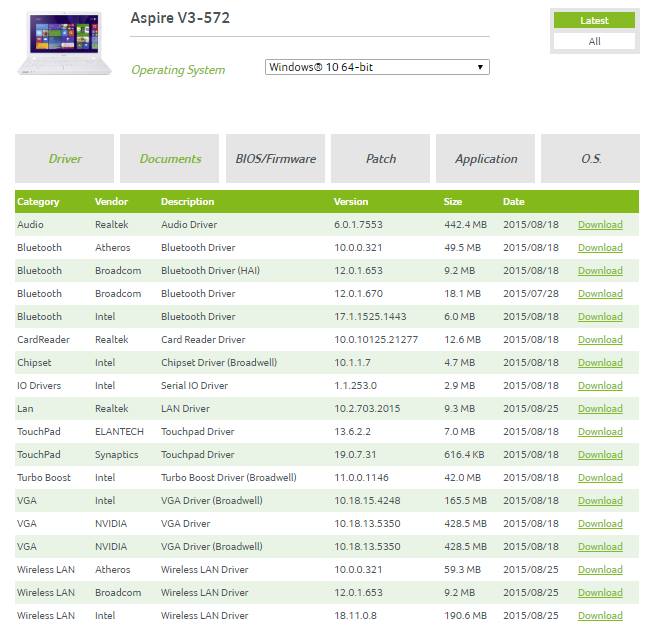
Task: Download the Intel Turbo Boost Driver
Action: 600,478
